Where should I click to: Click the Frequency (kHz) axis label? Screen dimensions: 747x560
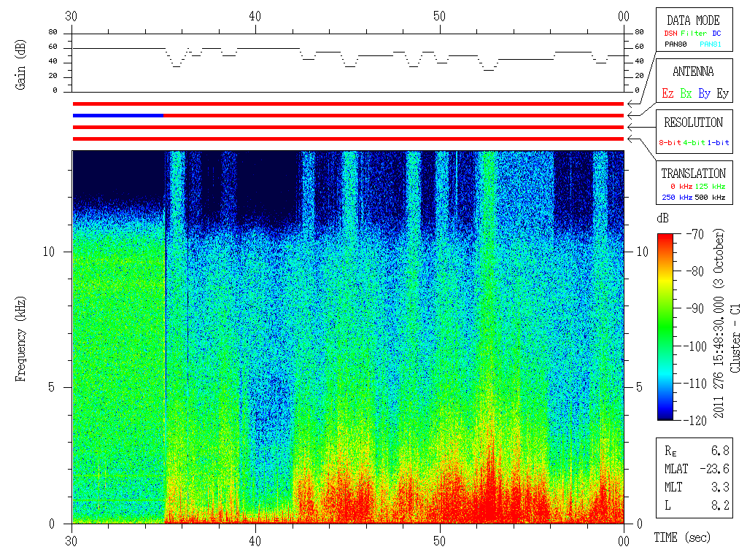[20, 339]
